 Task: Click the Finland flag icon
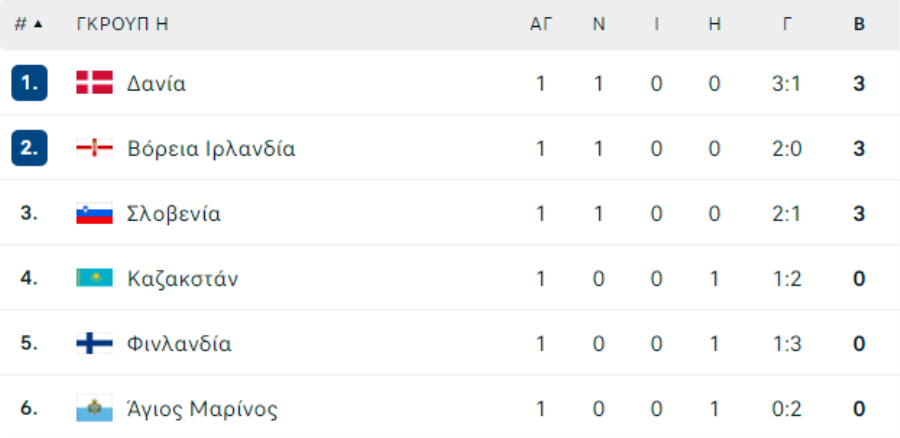(x=95, y=343)
